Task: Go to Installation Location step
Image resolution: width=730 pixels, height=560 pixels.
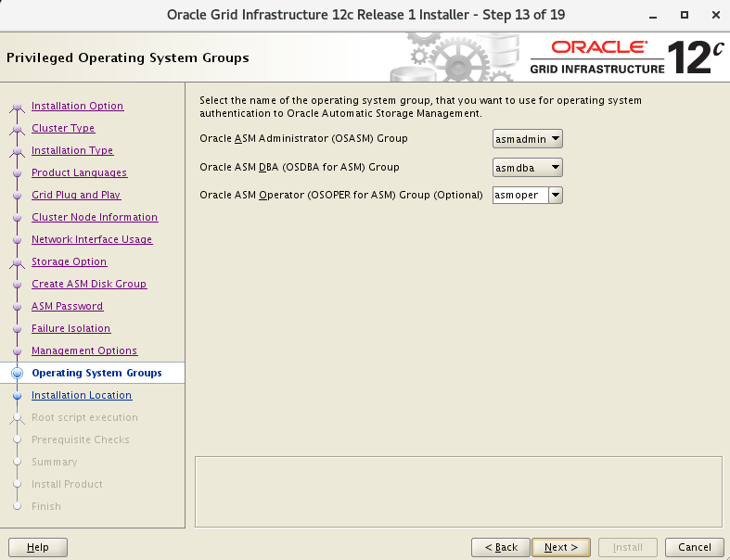Action: pos(82,395)
